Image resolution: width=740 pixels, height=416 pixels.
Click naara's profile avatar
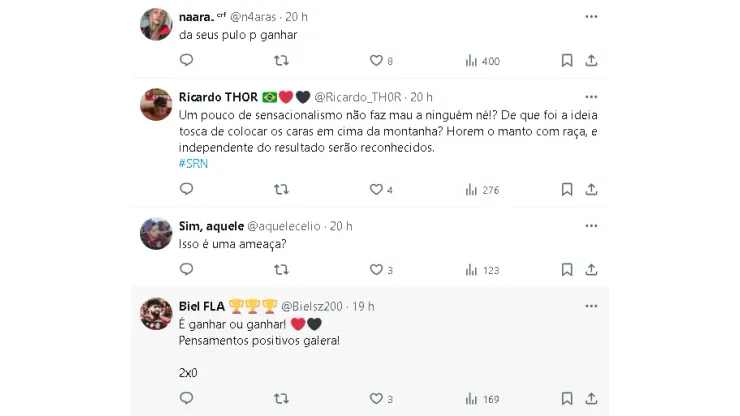(155, 23)
